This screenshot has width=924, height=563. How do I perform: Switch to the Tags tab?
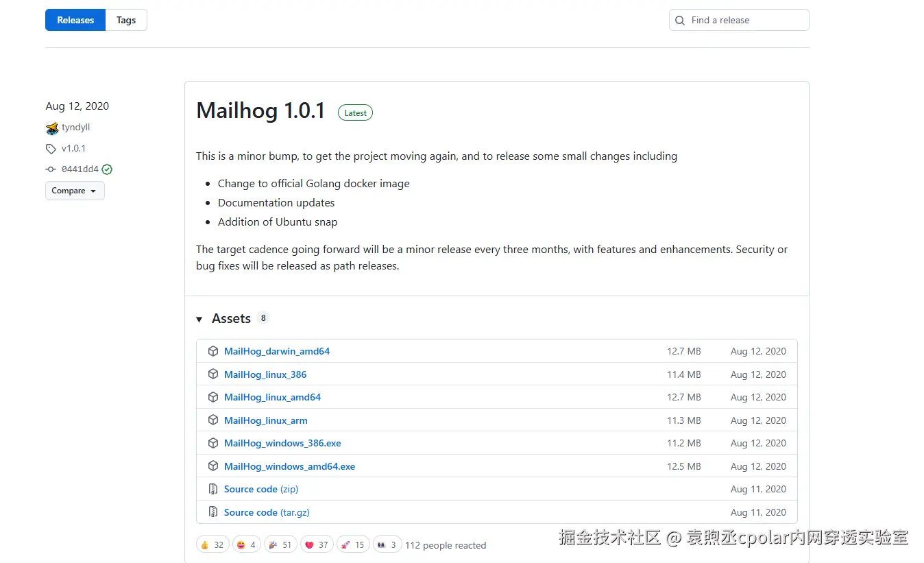click(x=126, y=20)
